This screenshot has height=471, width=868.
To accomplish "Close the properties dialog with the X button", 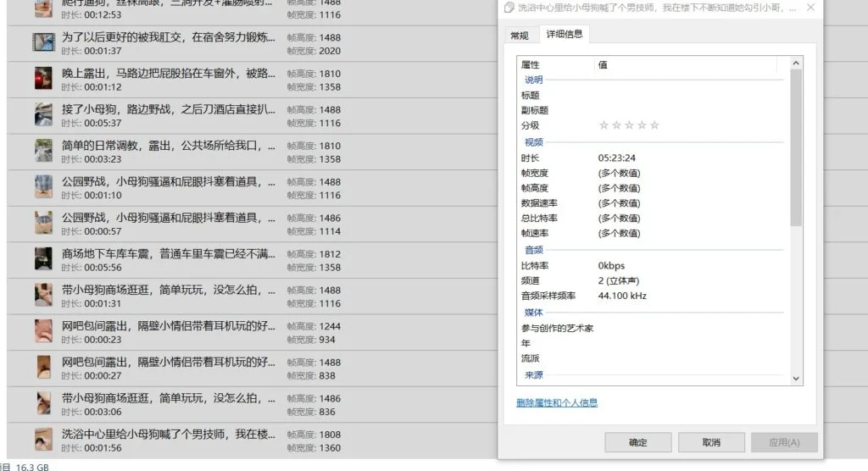I will pos(810,8).
